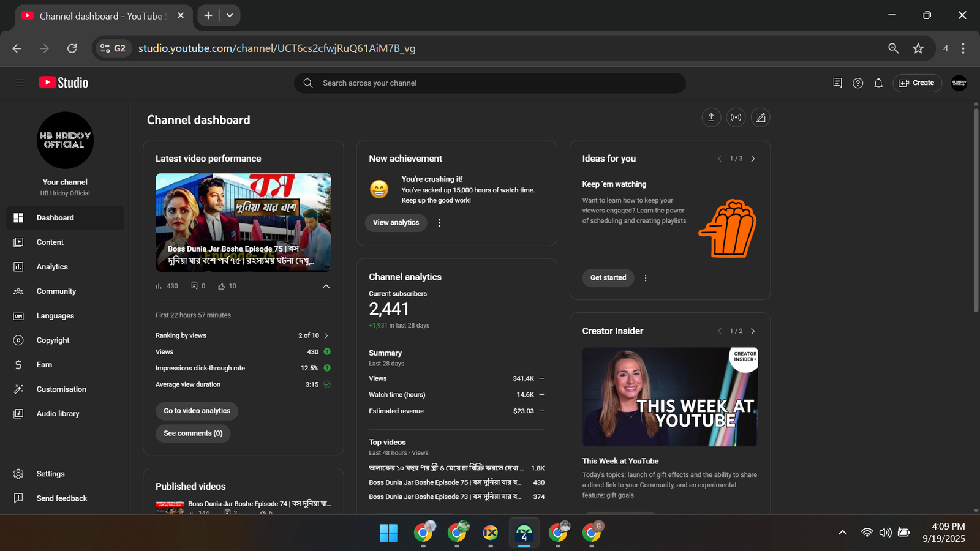
Task: Open the Help question mark icon
Action: pyautogui.click(x=858, y=83)
